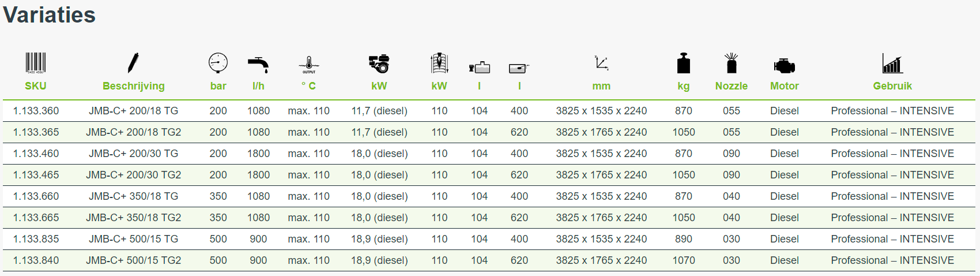
Task: Click description JMB-C+ 350/18 TG2
Action: pos(134,218)
